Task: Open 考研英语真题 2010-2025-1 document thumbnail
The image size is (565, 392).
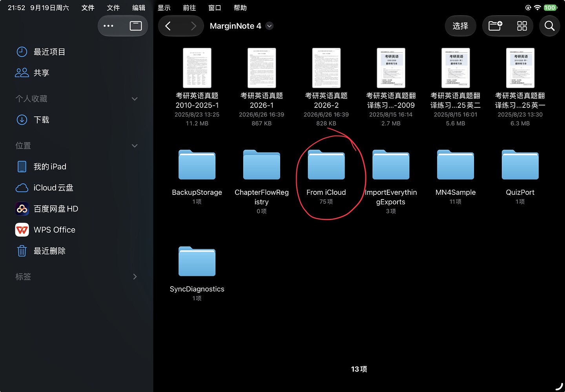Action: [197, 68]
